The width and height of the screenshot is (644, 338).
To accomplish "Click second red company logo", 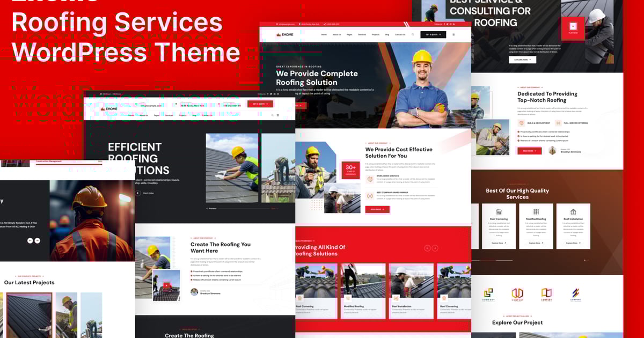I will click(x=517, y=295).
